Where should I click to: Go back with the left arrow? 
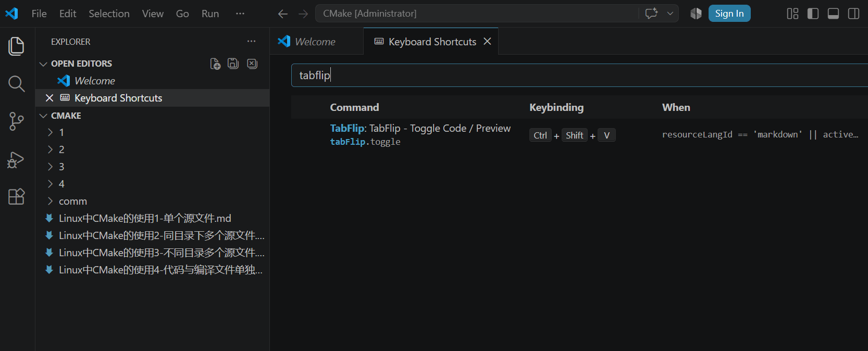pos(283,14)
